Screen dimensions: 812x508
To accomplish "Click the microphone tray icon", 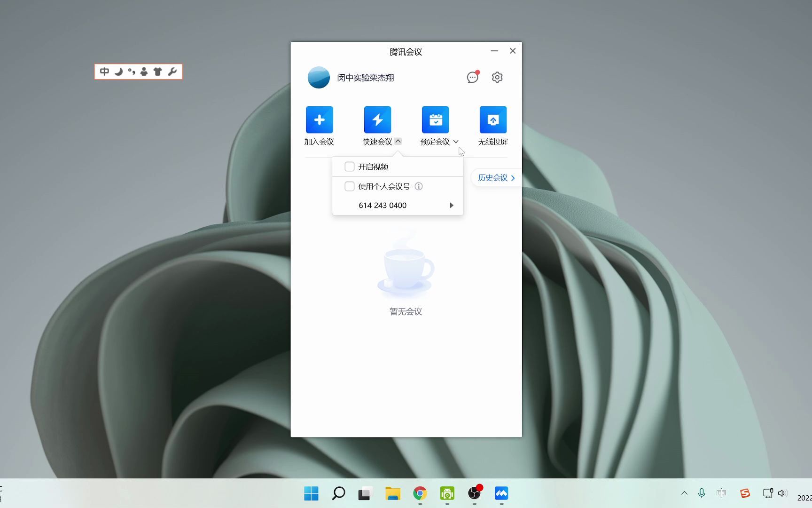I will [702, 493].
